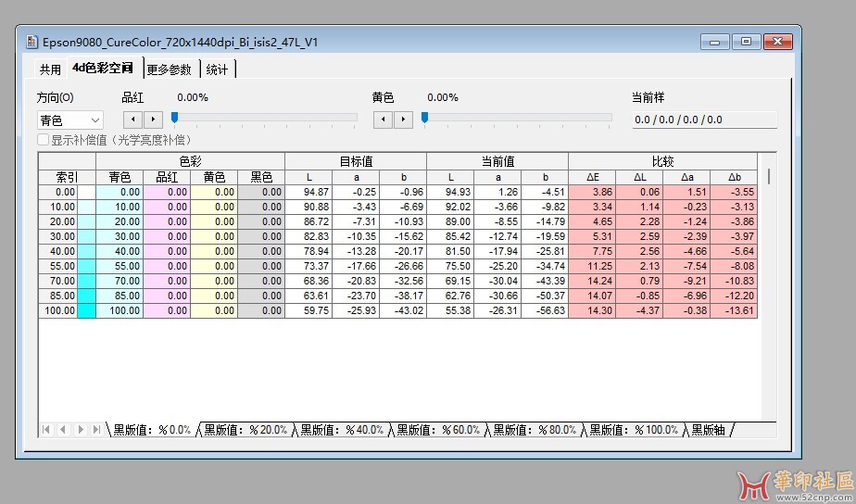Screen dimensions: 856x504
Task: Click ΔE cell value 11.25
Action: click(x=592, y=266)
